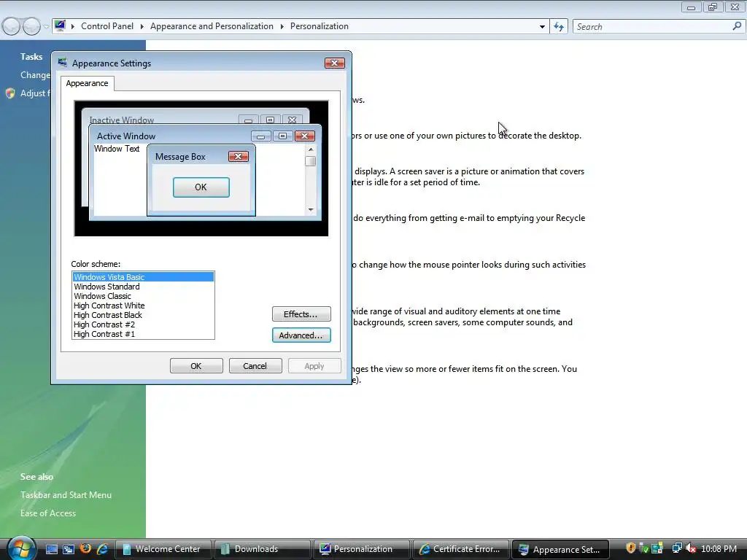
Task: Click the security shield tray icon
Action: [x=631, y=548]
